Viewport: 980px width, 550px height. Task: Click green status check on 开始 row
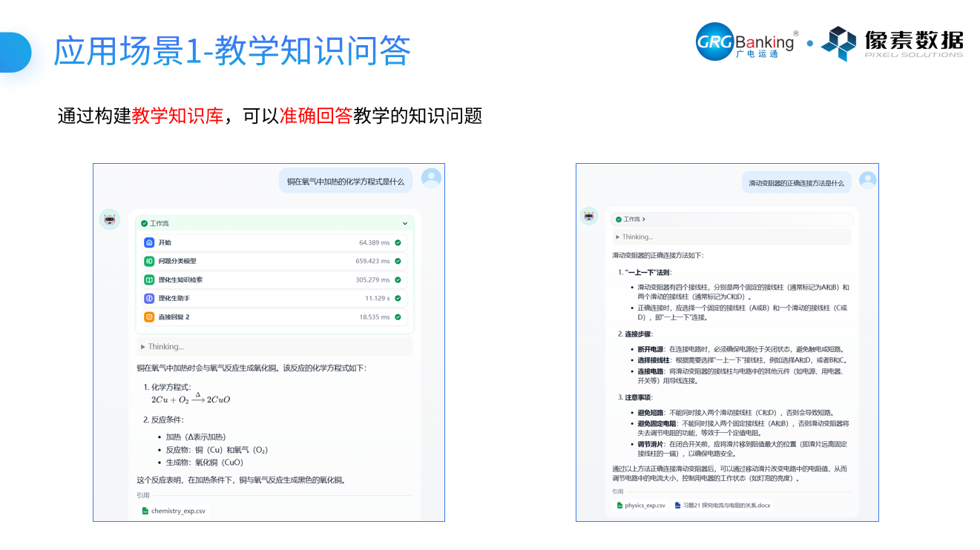398,242
